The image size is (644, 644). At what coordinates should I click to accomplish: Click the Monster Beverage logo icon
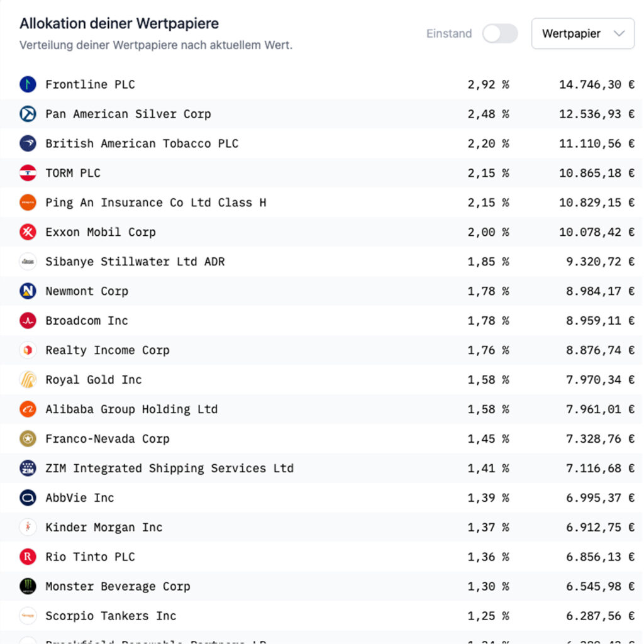coord(28,586)
